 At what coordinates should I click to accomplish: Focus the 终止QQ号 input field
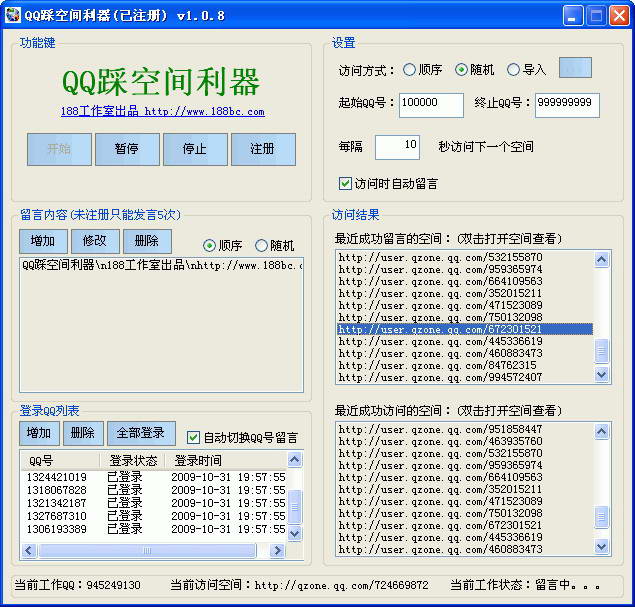point(567,105)
